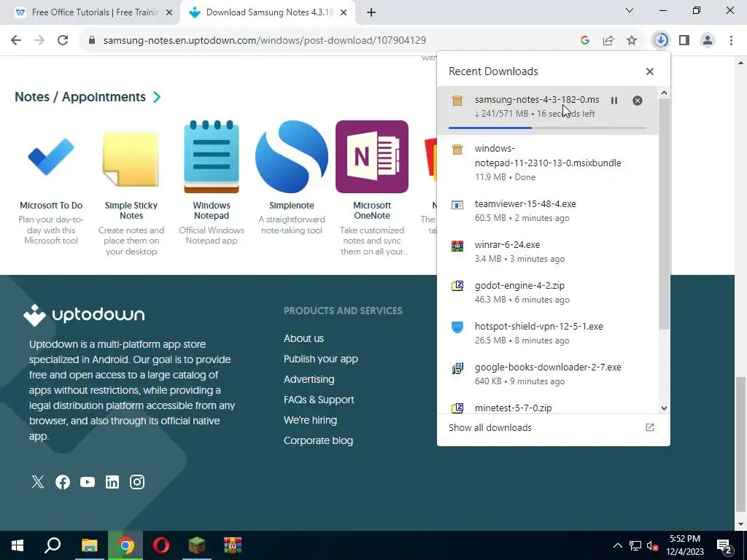Click the Google icon in address bar
This screenshot has width=747, height=560.
pos(585,41)
